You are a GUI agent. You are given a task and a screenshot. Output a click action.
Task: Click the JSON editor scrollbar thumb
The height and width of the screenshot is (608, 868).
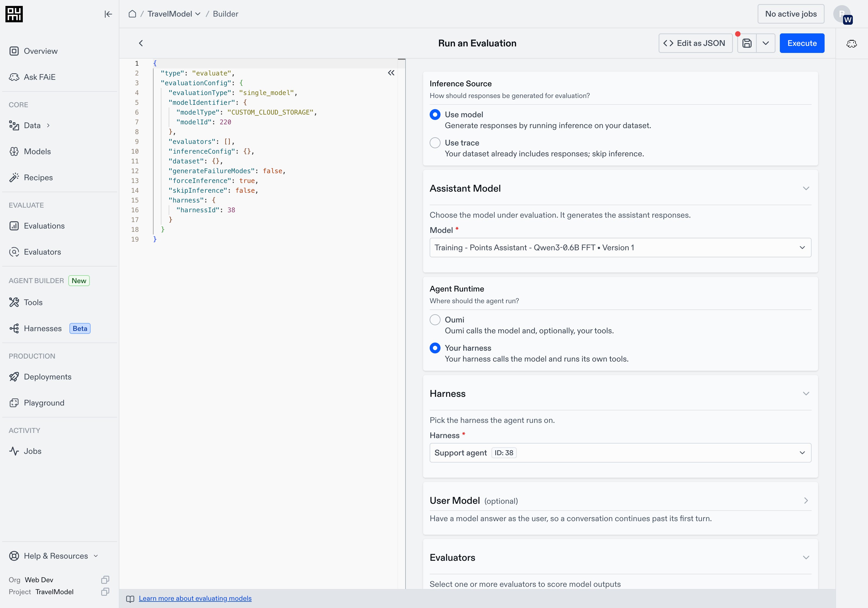(x=401, y=59)
